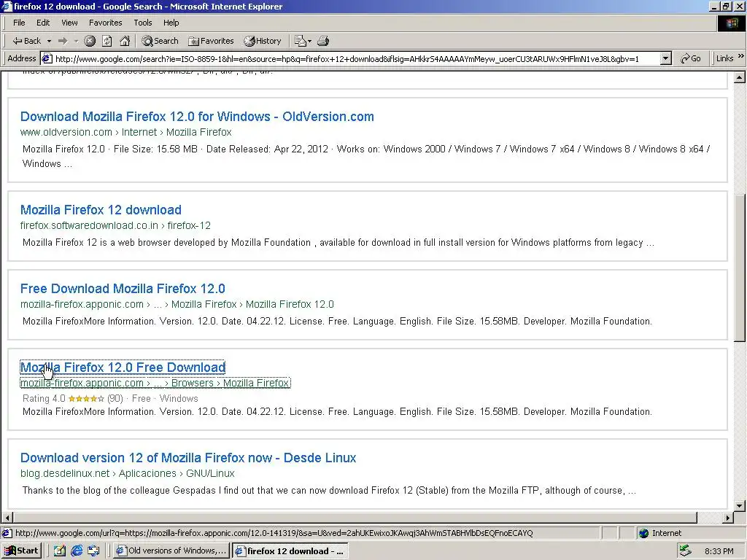The height and width of the screenshot is (560, 747).
Task: Click the Windows flag logo at the top right
Action: pyautogui.click(x=731, y=23)
